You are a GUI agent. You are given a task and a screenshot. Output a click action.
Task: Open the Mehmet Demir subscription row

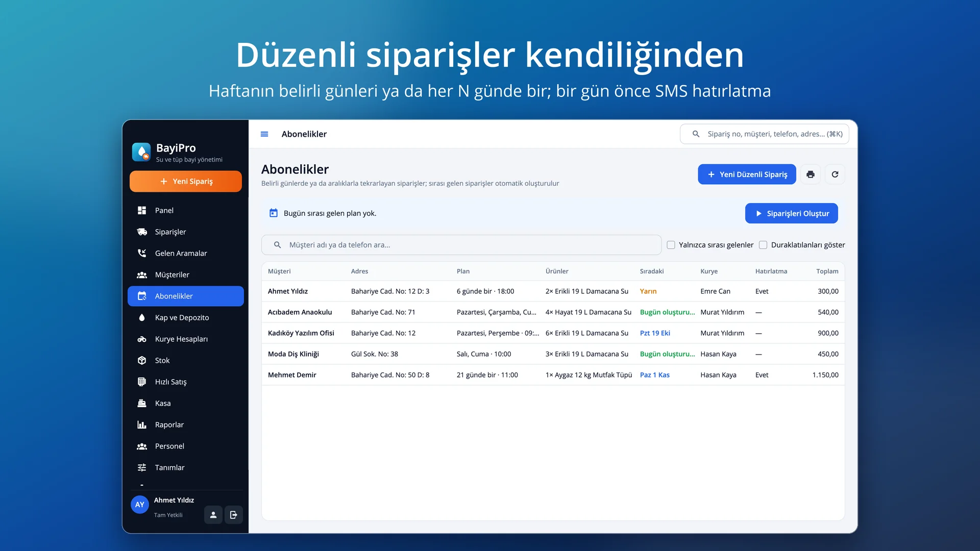pos(553,375)
